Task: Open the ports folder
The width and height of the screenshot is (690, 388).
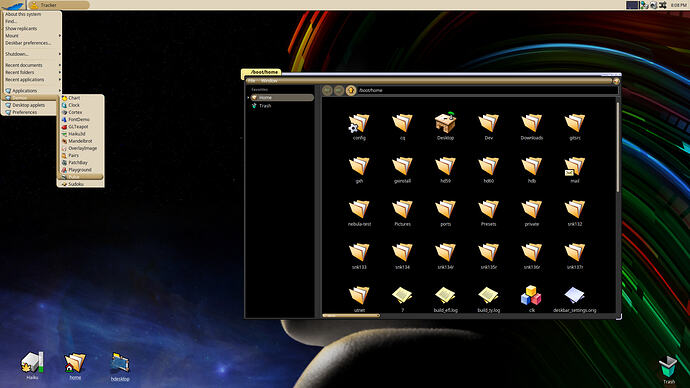Action: [445, 210]
